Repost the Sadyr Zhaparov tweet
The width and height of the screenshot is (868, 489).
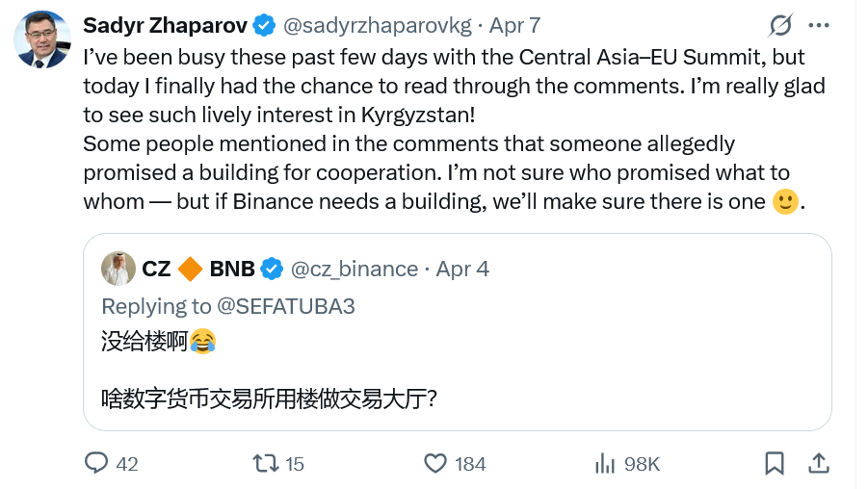(x=265, y=463)
